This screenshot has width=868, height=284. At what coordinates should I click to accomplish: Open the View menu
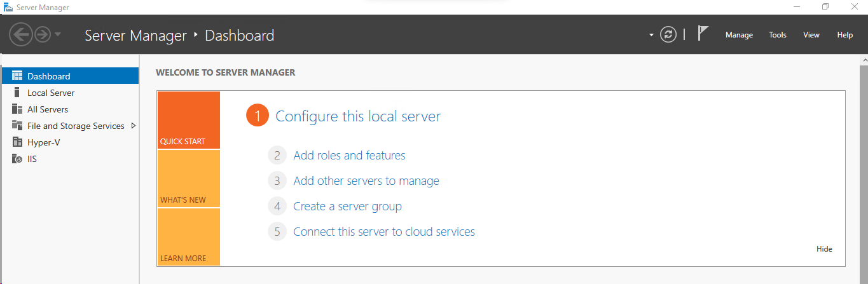[811, 35]
